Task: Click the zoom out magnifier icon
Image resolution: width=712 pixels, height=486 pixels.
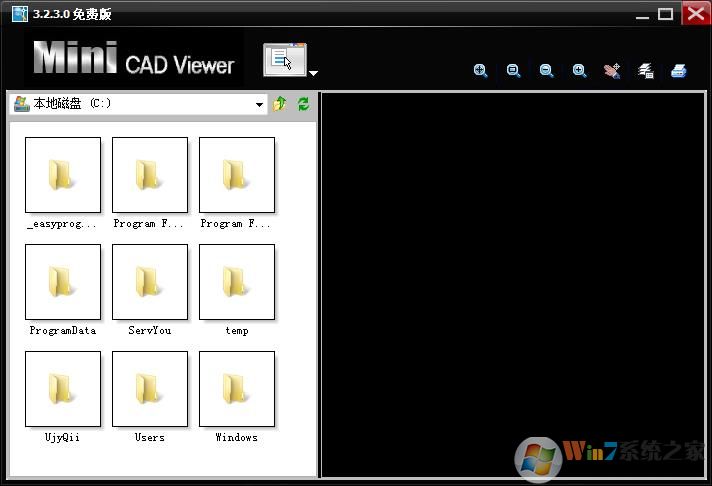Action: click(x=547, y=71)
